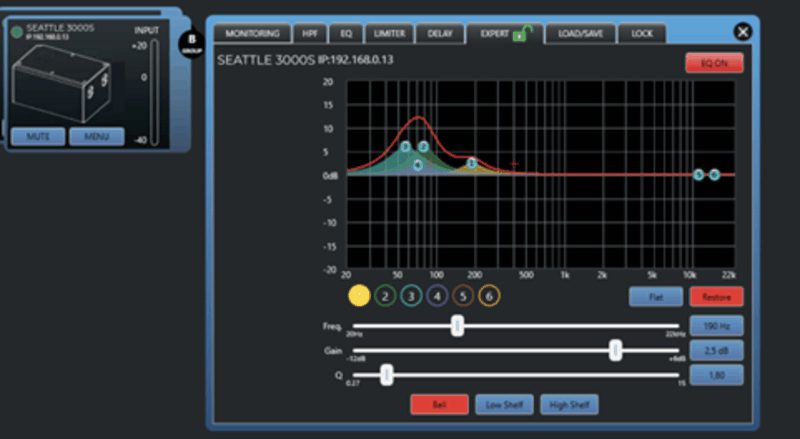Image resolution: width=800 pixels, height=439 pixels.
Task: Click the 2.5 dB gain value field
Action: pos(716,350)
